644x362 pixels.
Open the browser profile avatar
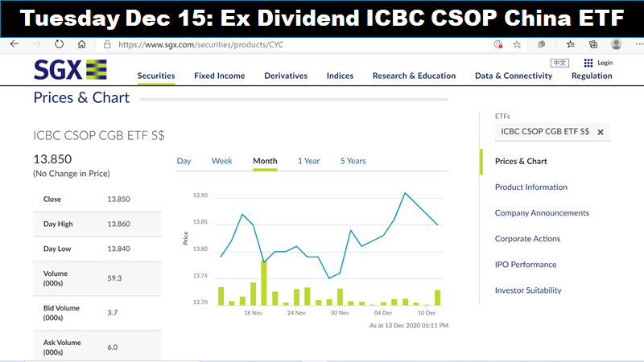616,44
